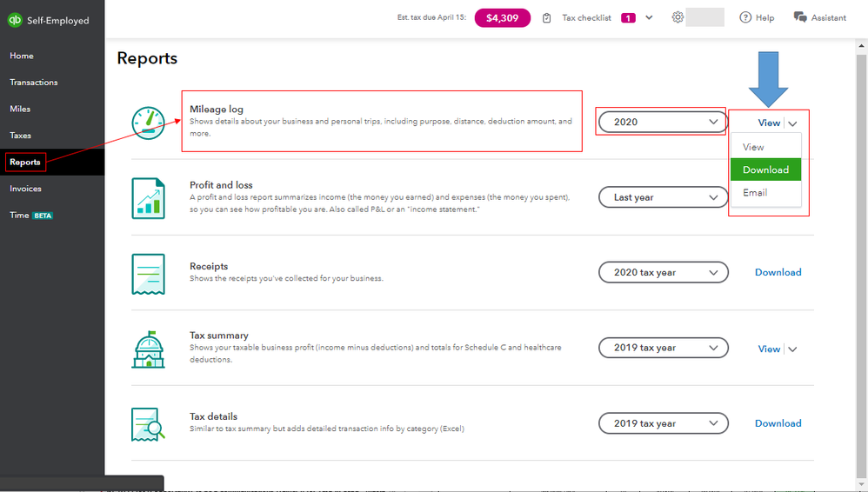Click the Tax summary building icon
Screen dimensions: 868x492
click(x=148, y=349)
